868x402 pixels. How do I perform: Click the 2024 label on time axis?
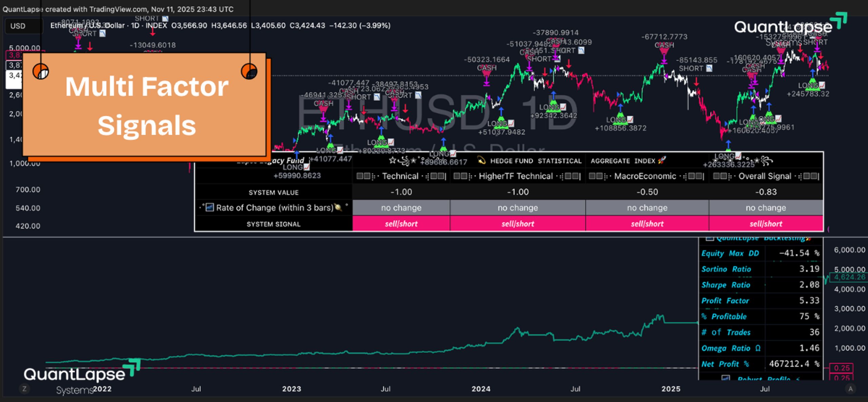(481, 389)
